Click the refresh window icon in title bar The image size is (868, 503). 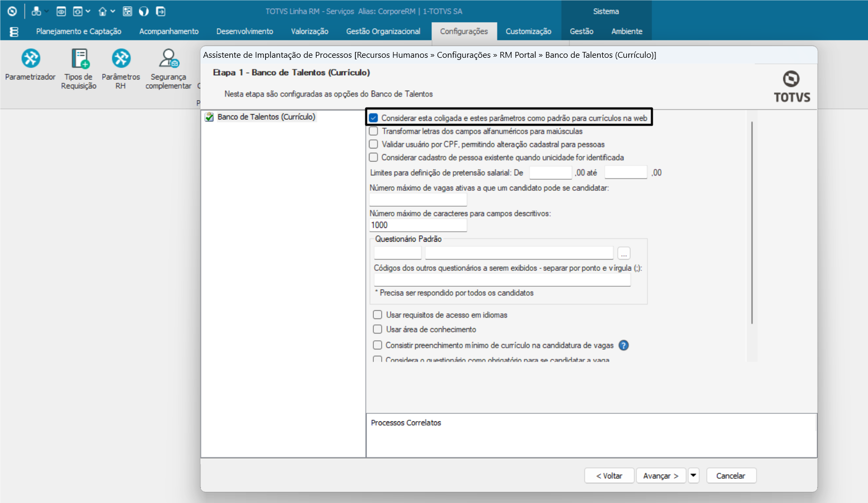[x=77, y=11]
